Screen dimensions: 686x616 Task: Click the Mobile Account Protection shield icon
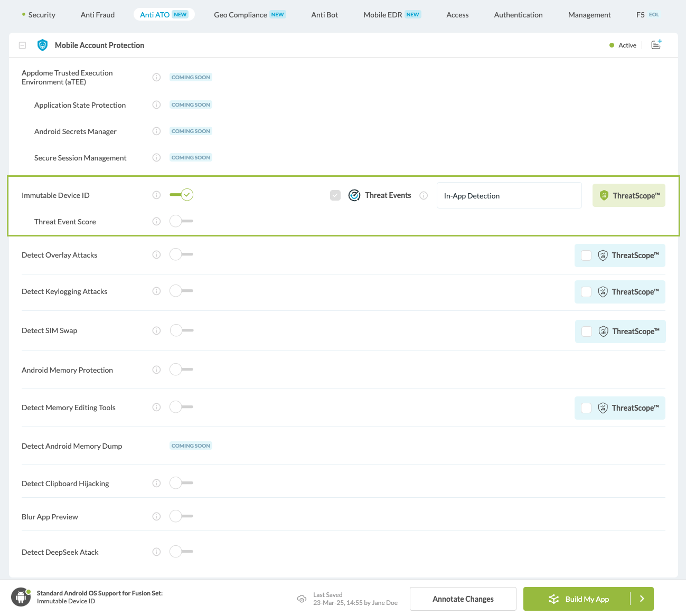pos(42,45)
